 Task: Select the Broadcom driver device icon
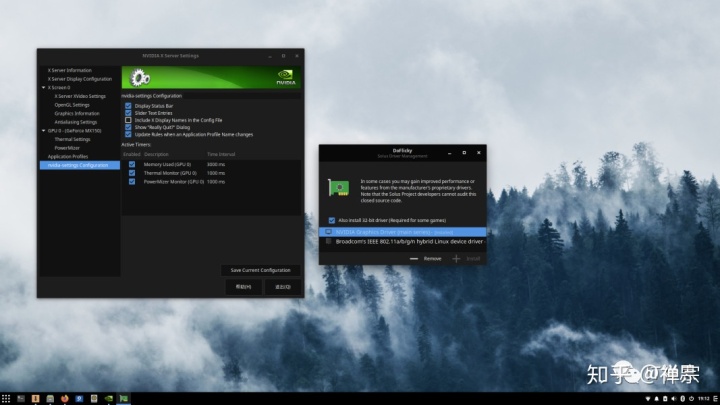click(328, 242)
